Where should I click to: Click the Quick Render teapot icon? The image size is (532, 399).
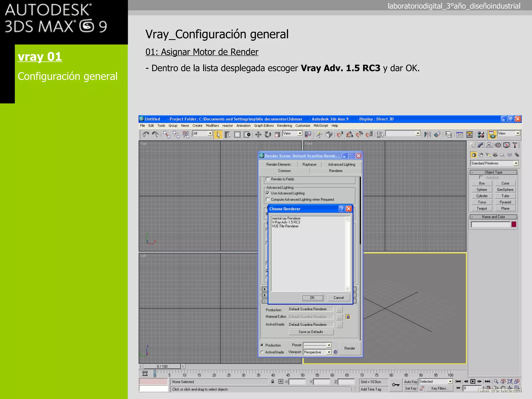pos(492,135)
